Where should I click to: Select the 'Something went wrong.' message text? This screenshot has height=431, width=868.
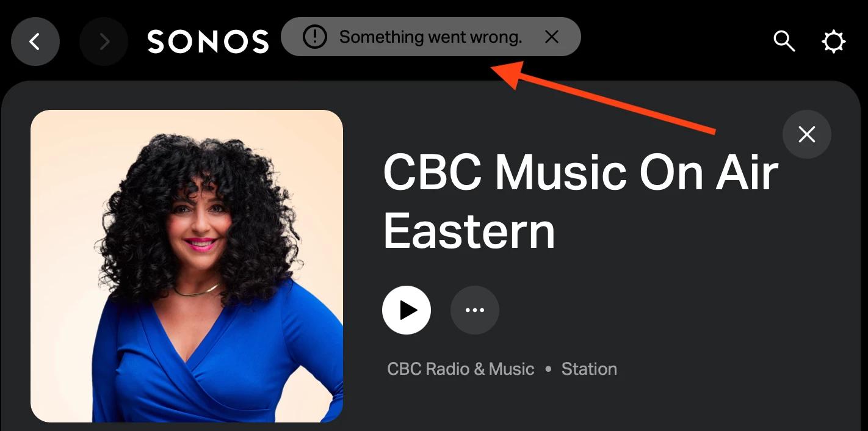click(x=431, y=37)
